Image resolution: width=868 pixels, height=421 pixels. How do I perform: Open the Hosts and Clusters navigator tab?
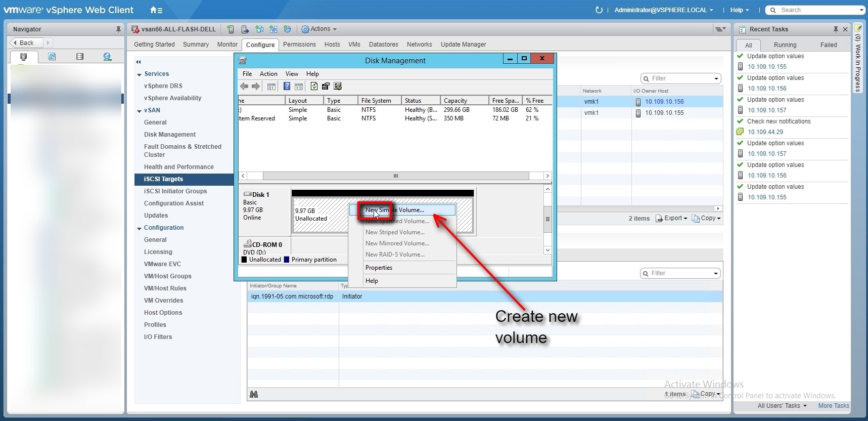23,57
